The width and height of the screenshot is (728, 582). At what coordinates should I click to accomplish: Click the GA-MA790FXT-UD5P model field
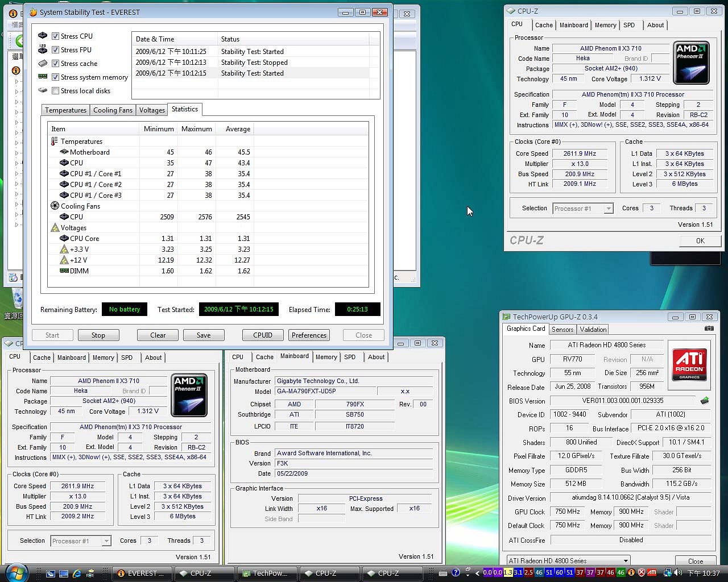click(326, 391)
